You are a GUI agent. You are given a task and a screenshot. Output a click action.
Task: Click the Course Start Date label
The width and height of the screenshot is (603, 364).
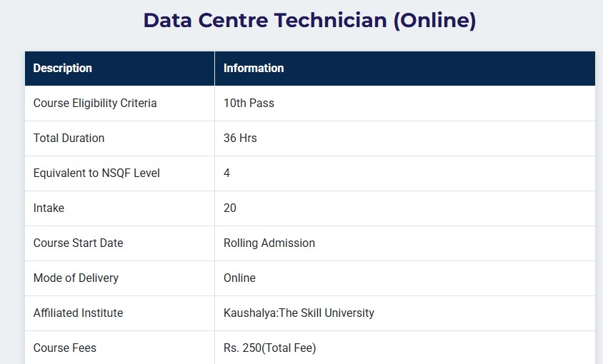coord(79,243)
